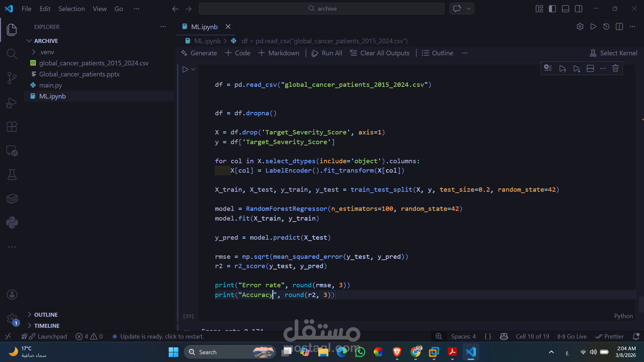Delete the current notebook cell
Screen dimensions: 644x362
[615, 68]
